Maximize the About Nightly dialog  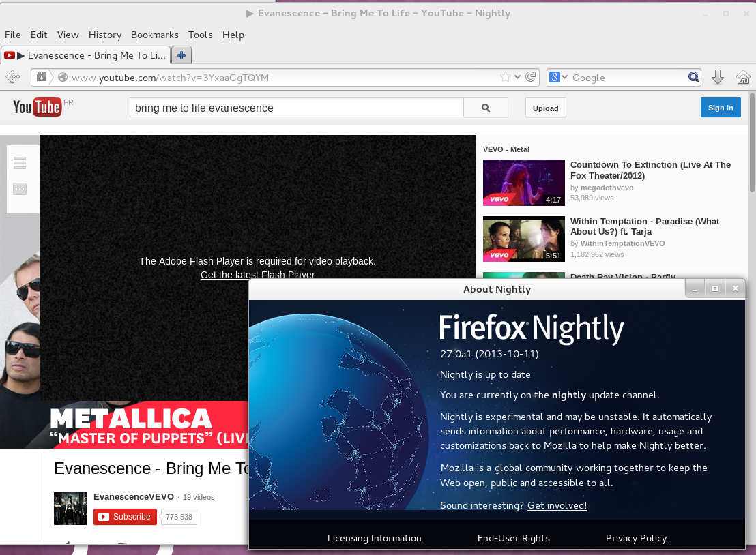click(x=715, y=288)
